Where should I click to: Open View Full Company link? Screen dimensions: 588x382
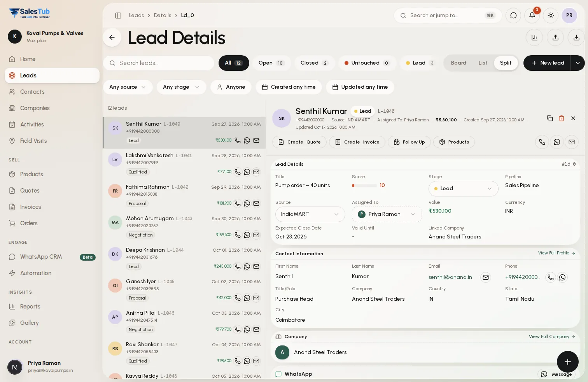(552, 337)
